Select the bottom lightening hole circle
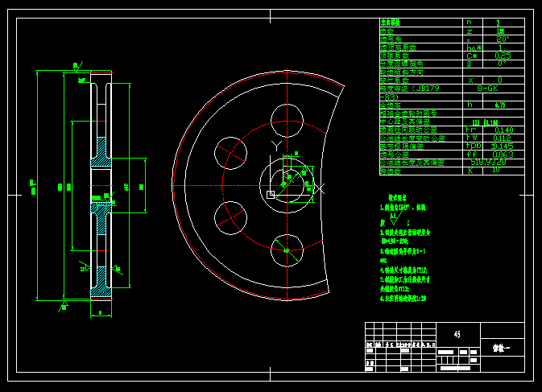This screenshot has width=542, height=392. click(287, 251)
